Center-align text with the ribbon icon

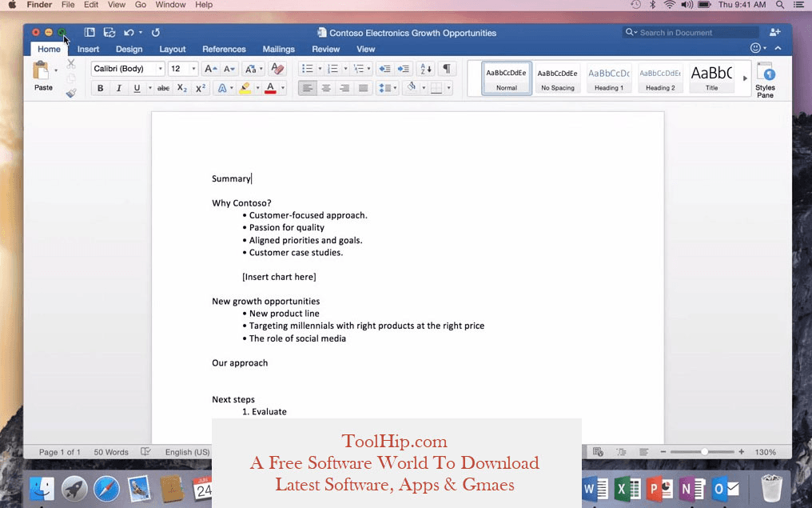click(326, 88)
